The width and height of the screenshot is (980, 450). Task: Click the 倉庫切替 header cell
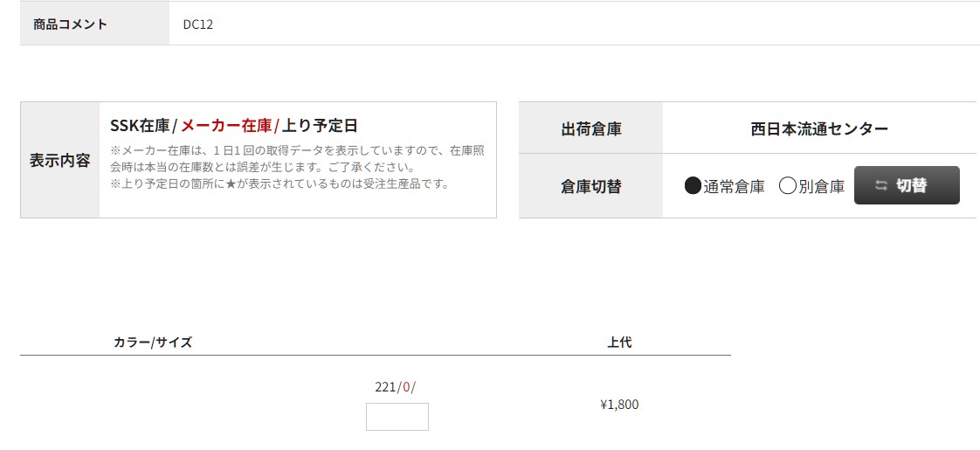click(590, 185)
